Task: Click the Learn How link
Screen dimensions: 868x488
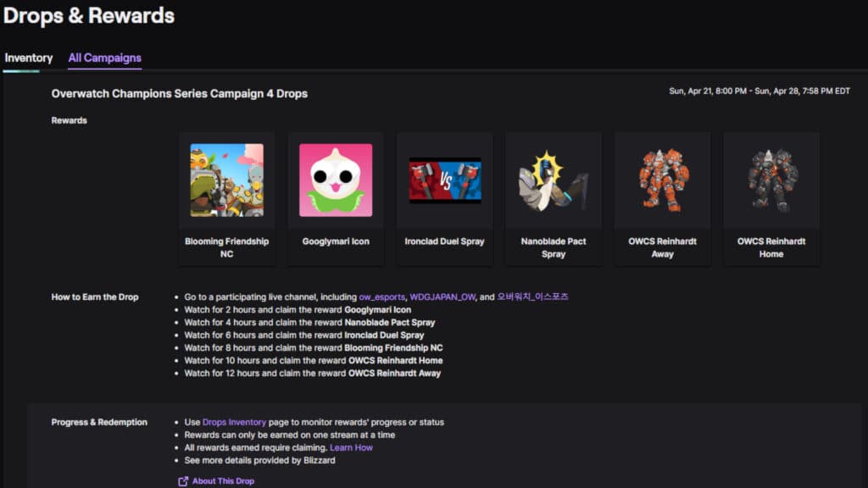Action: [x=351, y=447]
